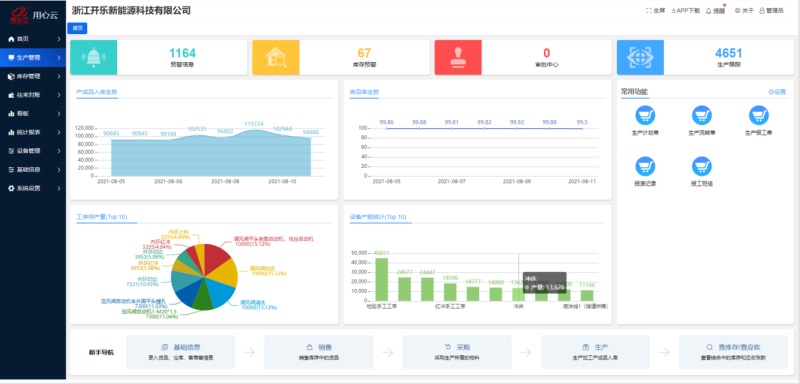
Task: Click the 4651 production tracking count
Action: coord(729,53)
